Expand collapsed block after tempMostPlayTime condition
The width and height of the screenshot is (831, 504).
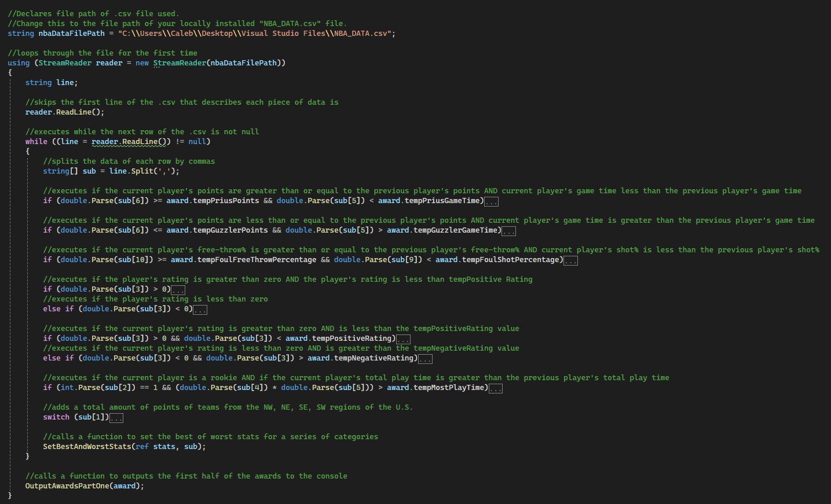[495, 388]
